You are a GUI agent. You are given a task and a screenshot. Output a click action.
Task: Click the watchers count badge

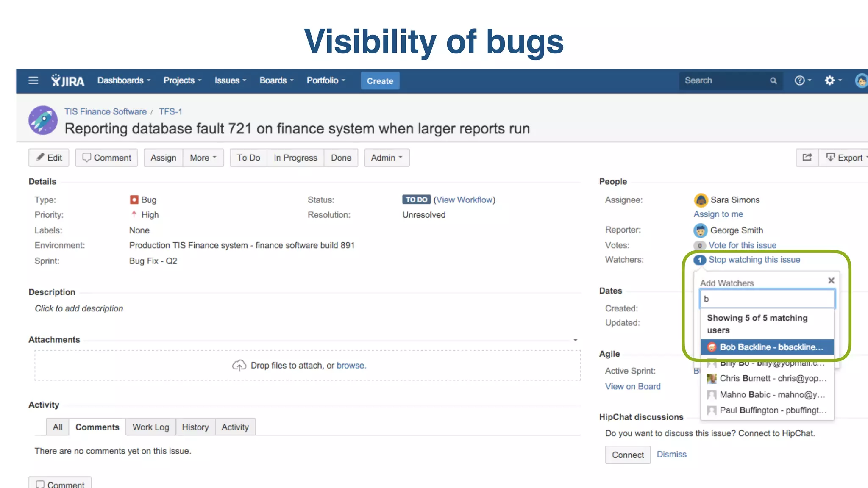(699, 260)
